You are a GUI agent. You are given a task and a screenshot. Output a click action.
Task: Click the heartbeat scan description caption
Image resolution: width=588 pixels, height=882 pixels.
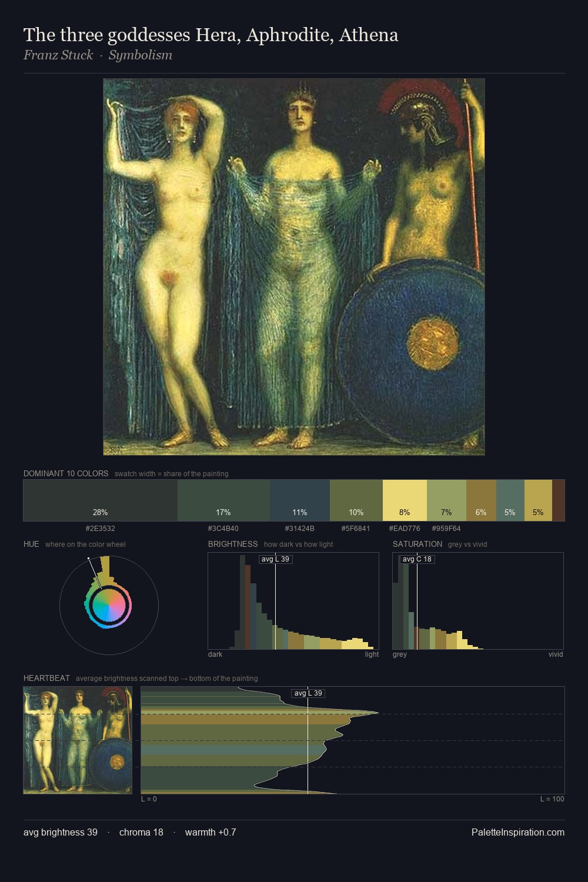coord(167,679)
